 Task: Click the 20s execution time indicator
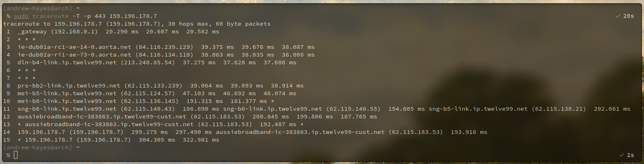pos(629,16)
